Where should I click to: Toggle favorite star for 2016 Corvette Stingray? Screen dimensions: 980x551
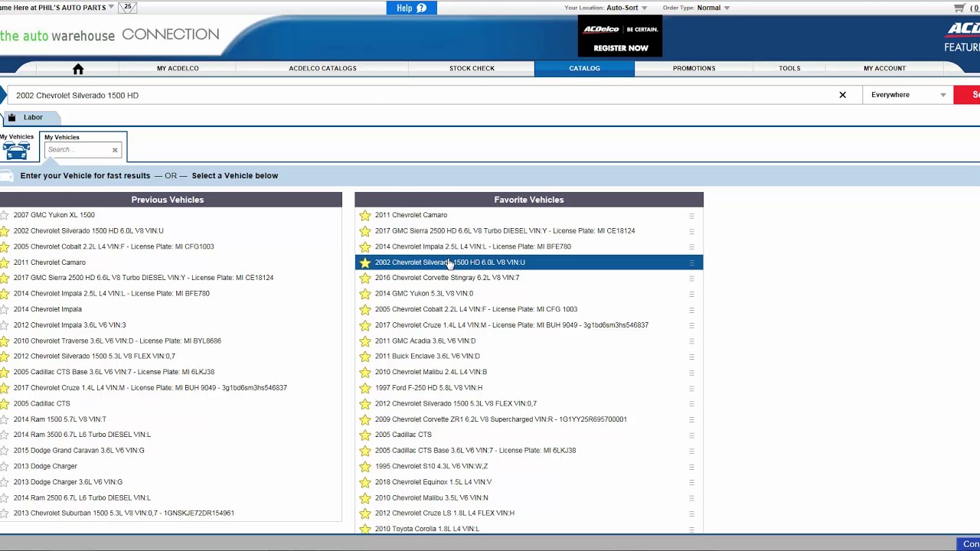click(x=365, y=278)
